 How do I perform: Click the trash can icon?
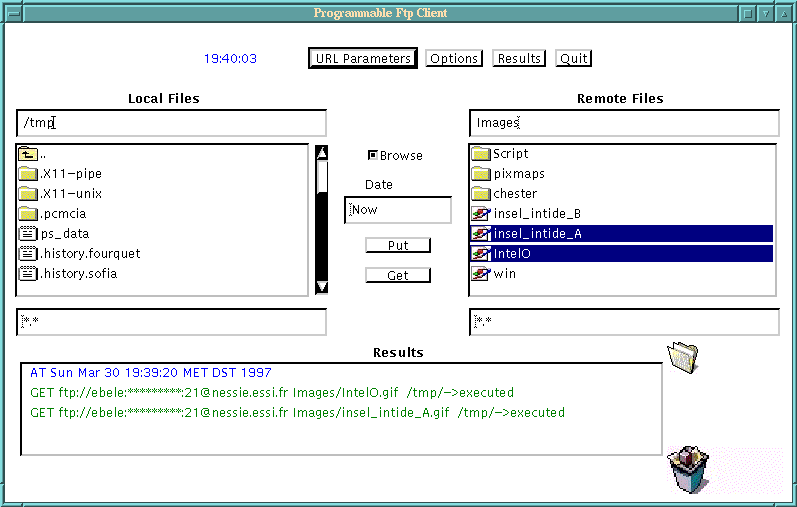[687, 470]
